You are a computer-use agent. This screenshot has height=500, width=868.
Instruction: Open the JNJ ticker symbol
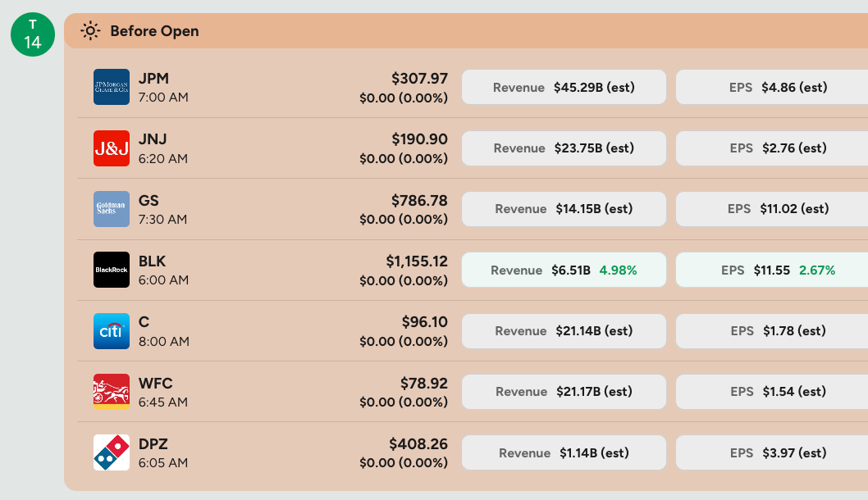point(153,139)
